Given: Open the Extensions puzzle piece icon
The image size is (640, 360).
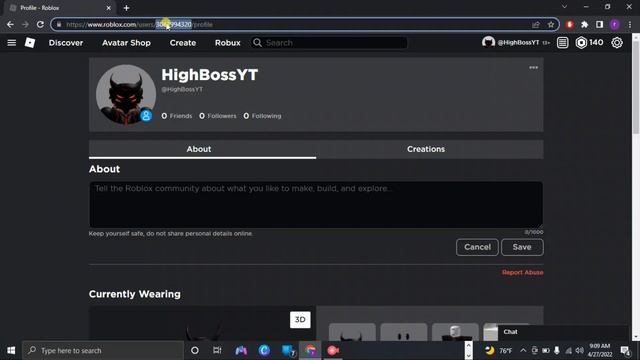Looking at the screenshot, I should (584, 24).
